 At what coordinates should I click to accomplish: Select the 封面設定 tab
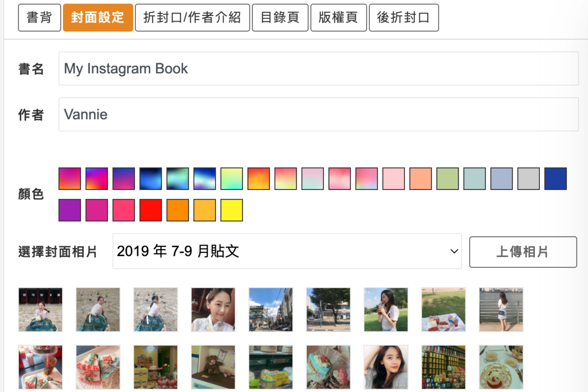(98, 17)
